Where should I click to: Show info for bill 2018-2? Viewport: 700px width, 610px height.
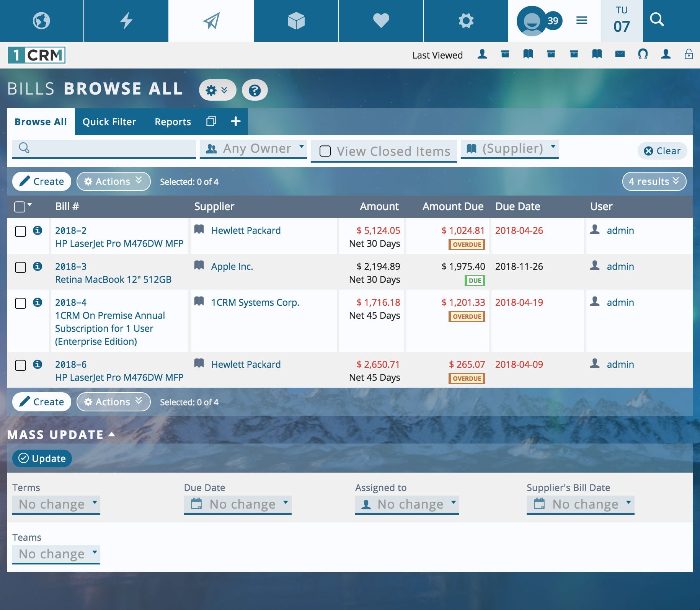click(x=38, y=230)
